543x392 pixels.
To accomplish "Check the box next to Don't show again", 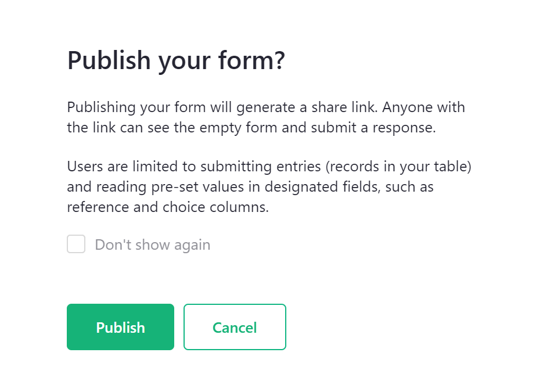I will point(75,244).
